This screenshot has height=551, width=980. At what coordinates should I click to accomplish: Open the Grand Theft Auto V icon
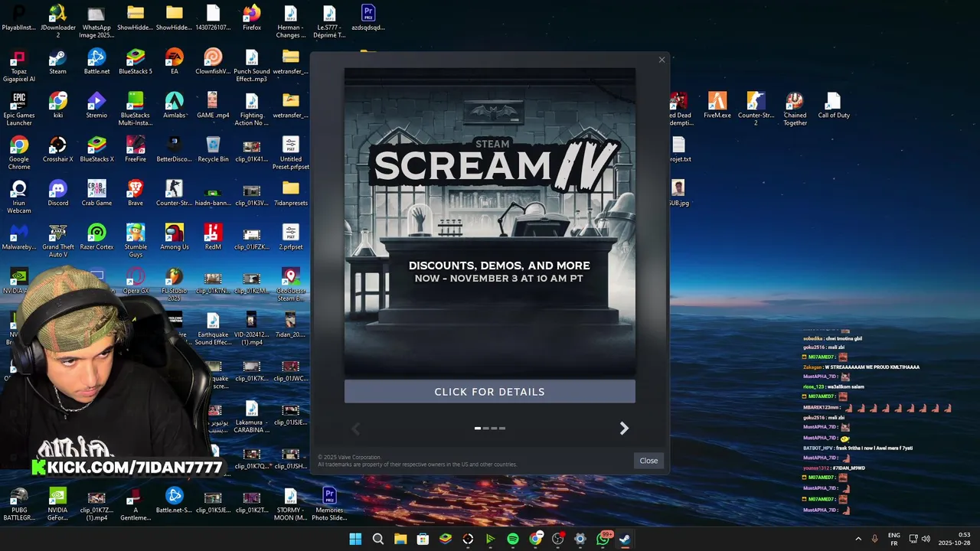57,241
